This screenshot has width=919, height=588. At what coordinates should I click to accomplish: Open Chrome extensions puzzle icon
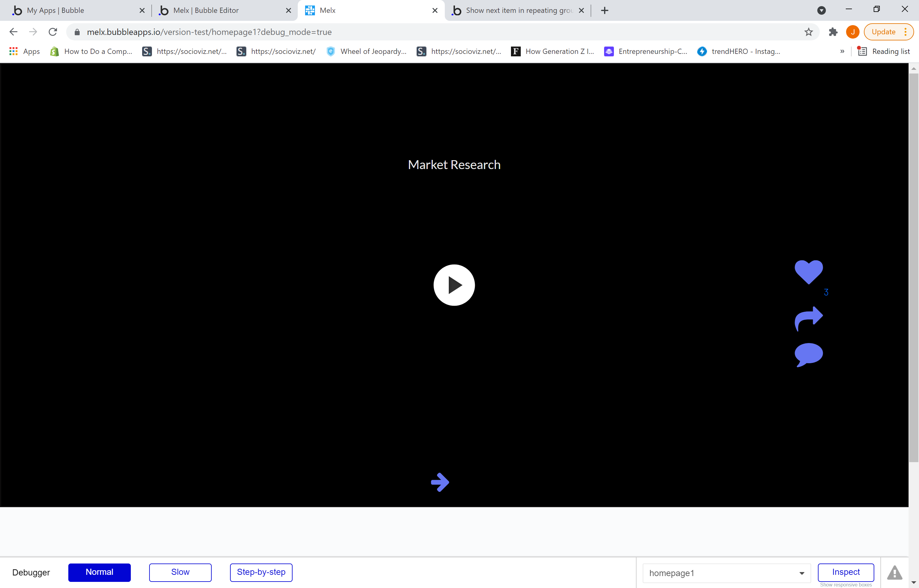833,32
